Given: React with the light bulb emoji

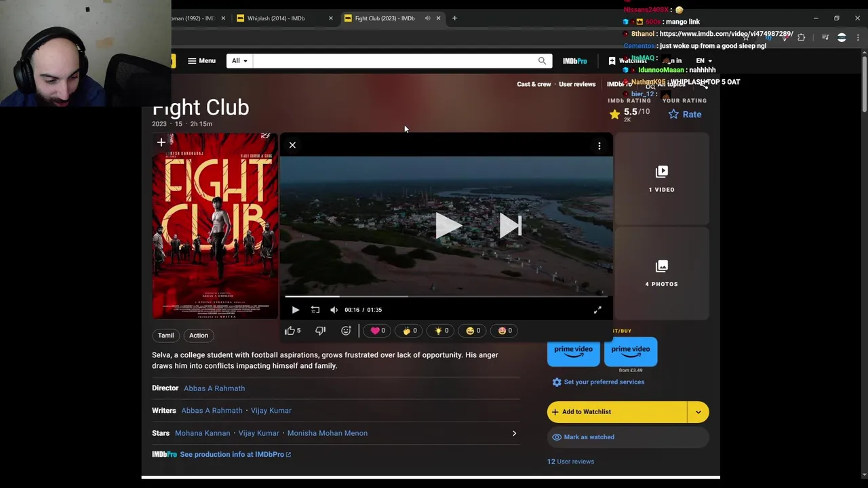Looking at the screenshot, I should click(441, 331).
